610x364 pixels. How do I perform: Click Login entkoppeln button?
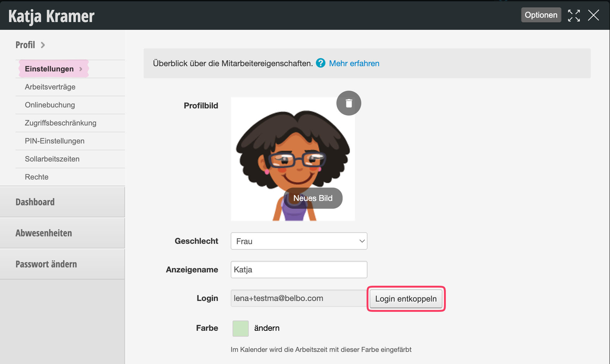[406, 299]
